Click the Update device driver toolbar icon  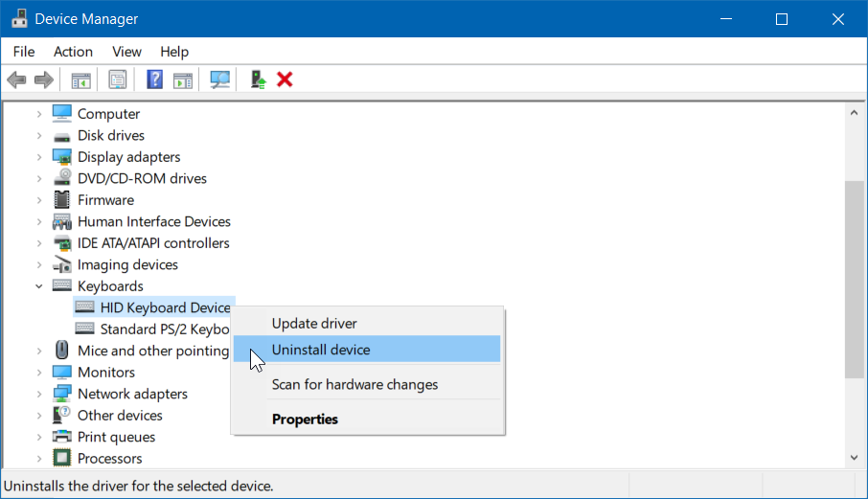tap(258, 79)
